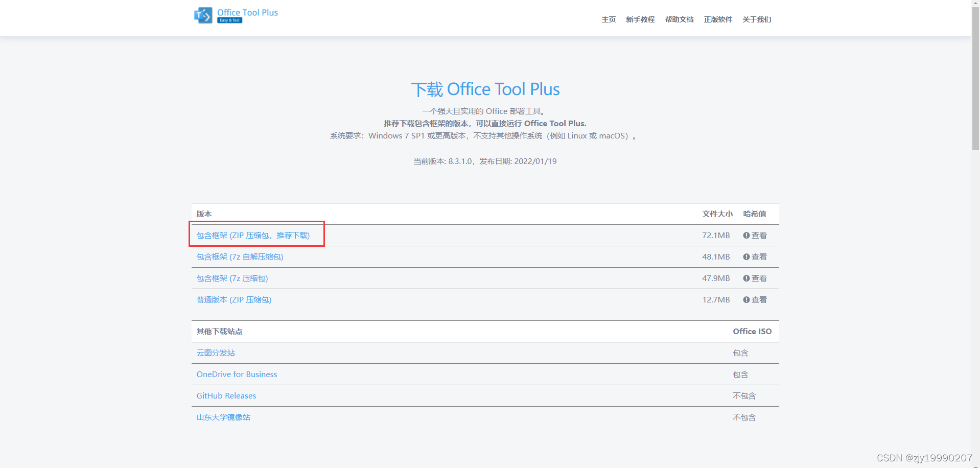980x468 pixels.
Task: View hash 查看 text for 72.1MB file
Action: [x=759, y=236]
